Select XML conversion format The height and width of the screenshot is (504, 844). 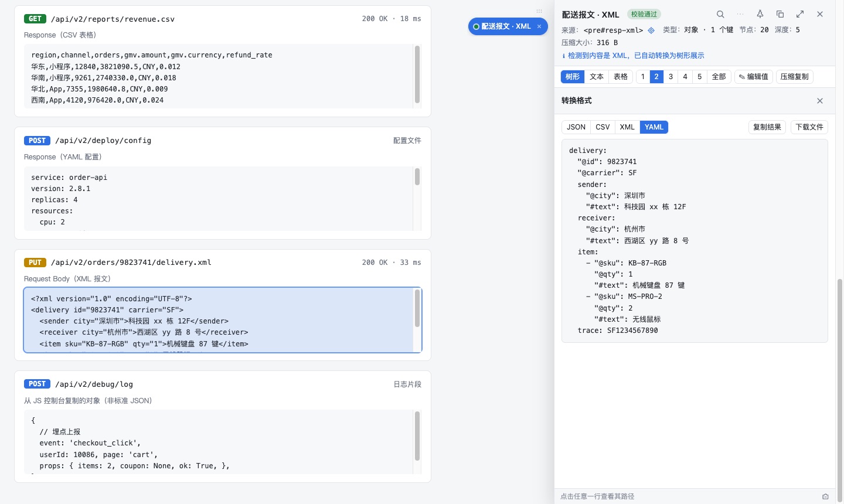click(627, 127)
